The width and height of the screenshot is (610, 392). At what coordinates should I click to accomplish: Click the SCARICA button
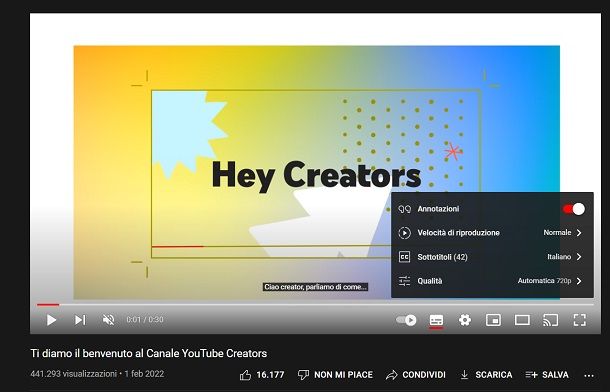coord(494,375)
